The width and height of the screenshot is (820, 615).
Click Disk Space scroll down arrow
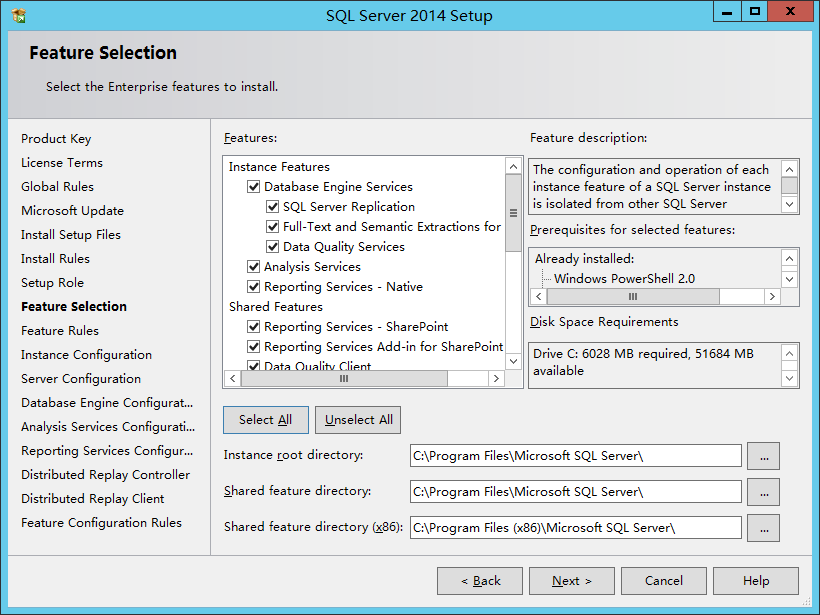tap(789, 378)
